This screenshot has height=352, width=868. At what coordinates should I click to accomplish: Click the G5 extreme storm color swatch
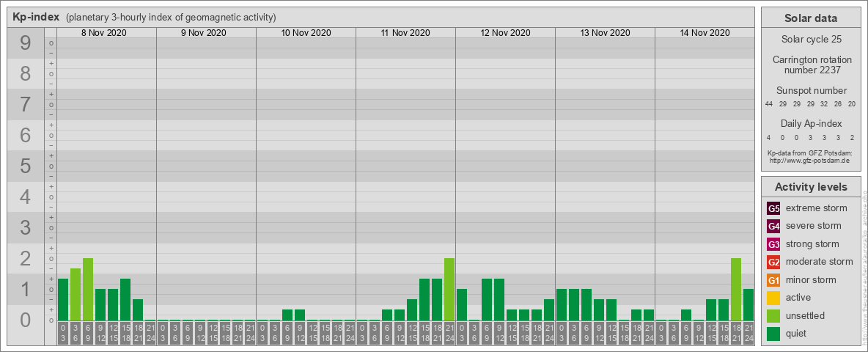tap(773, 209)
